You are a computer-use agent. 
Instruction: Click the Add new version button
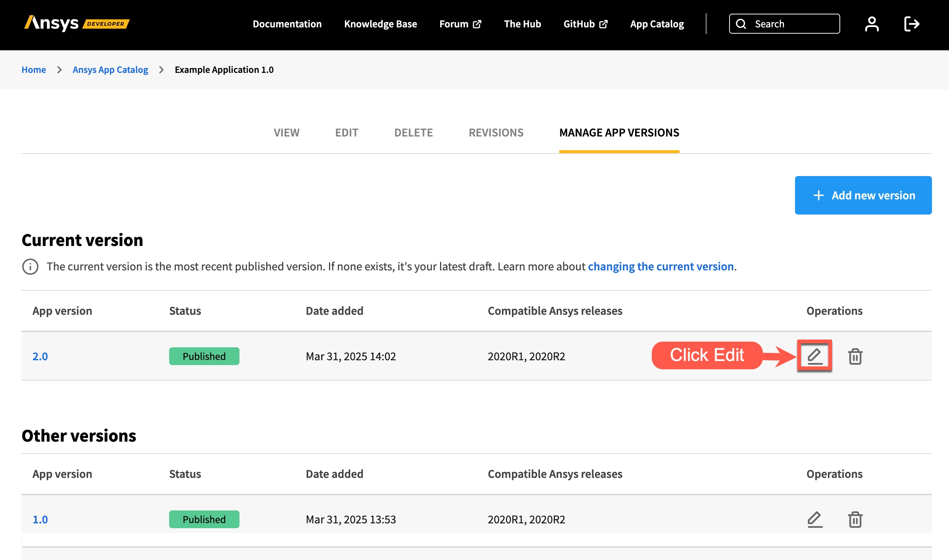pos(863,195)
